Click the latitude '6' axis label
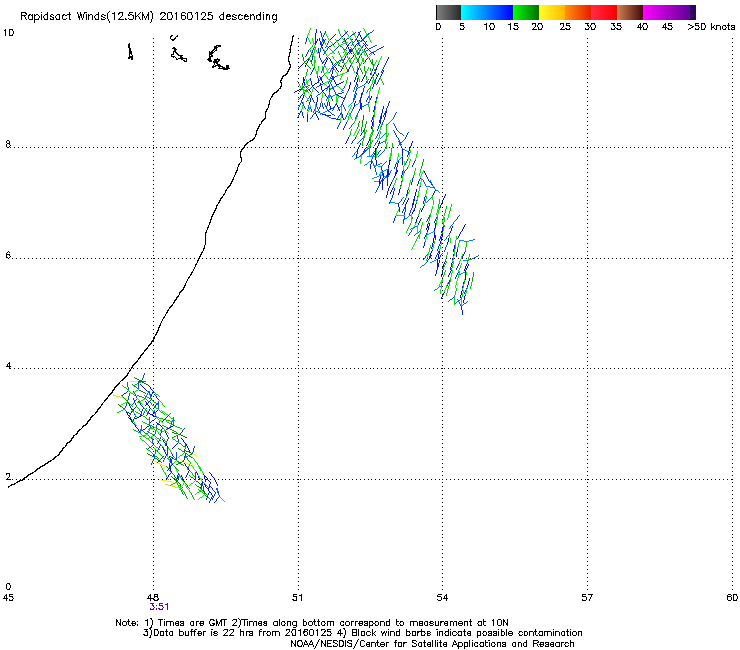 point(8,255)
